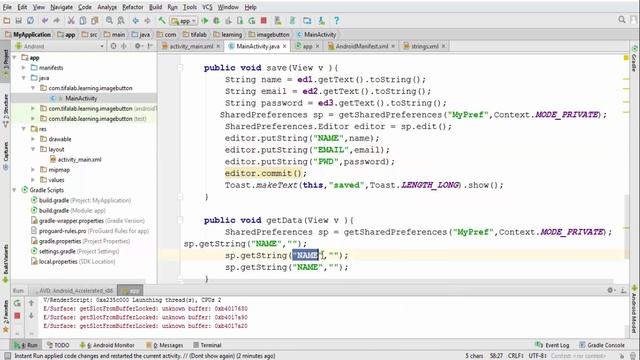
Task: Click the Replace toolbar icon
Action: (121, 20)
